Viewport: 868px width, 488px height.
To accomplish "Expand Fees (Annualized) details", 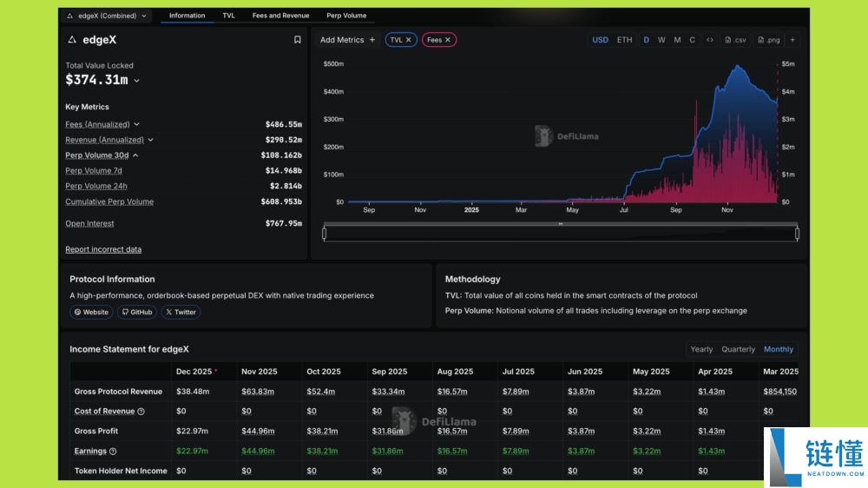I will click(x=137, y=125).
